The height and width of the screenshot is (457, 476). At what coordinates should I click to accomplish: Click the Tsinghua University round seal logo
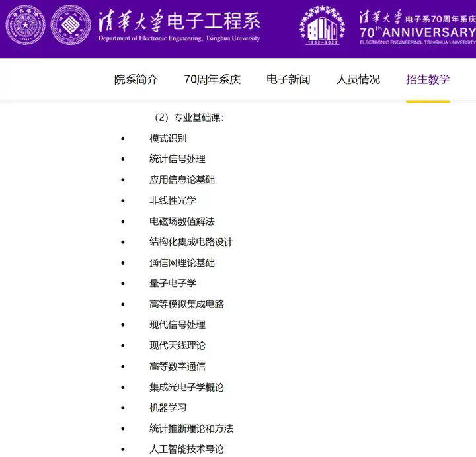(x=26, y=25)
